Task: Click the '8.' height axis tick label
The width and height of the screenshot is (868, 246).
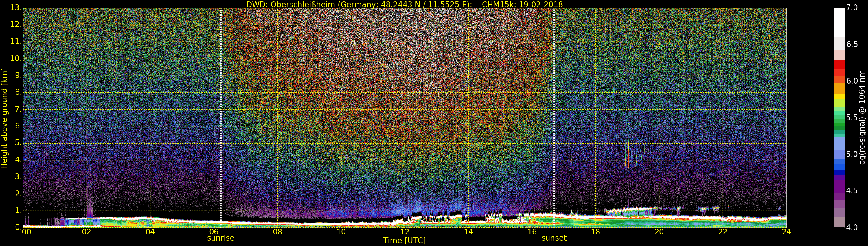Action: pyautogui.click(x=19, y=92)
